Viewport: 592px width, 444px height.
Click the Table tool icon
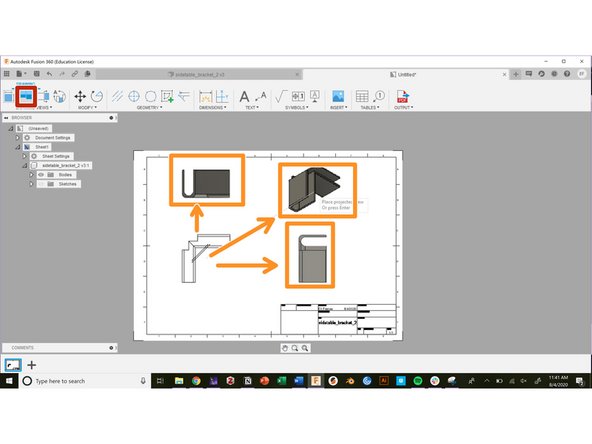tap(362, 97)
